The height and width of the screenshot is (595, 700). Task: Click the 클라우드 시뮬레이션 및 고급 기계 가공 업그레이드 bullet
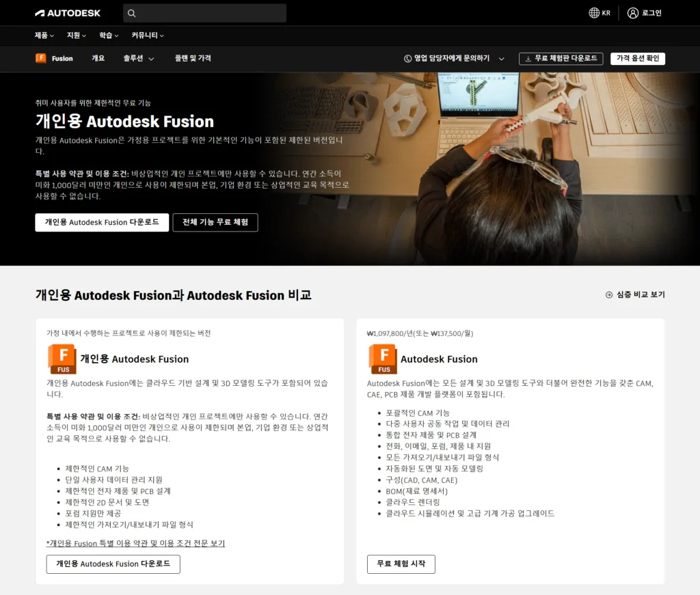470,514
